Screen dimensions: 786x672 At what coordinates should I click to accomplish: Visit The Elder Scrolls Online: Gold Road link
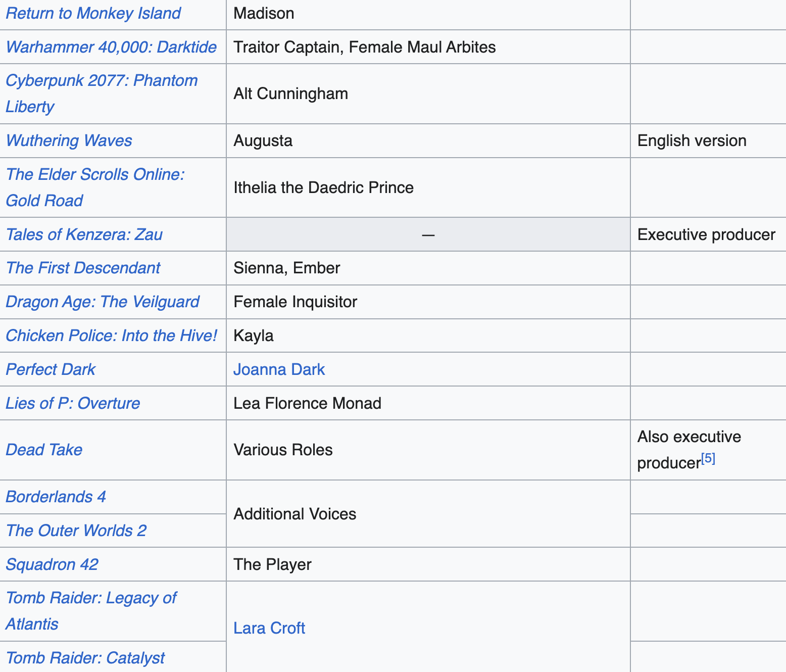[95, 187]
